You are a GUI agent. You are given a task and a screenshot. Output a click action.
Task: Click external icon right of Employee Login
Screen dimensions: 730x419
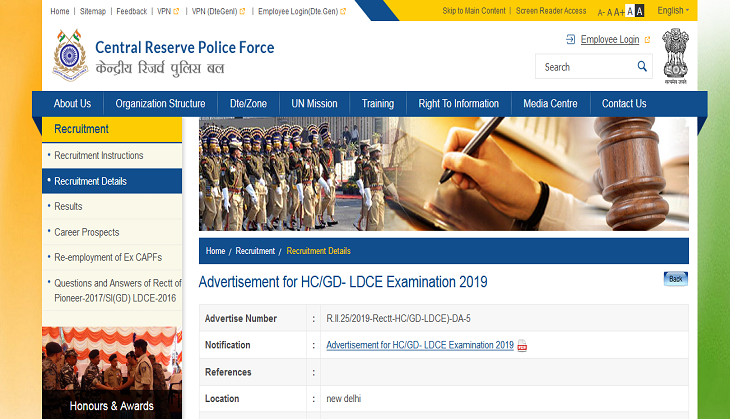point(647,40)
